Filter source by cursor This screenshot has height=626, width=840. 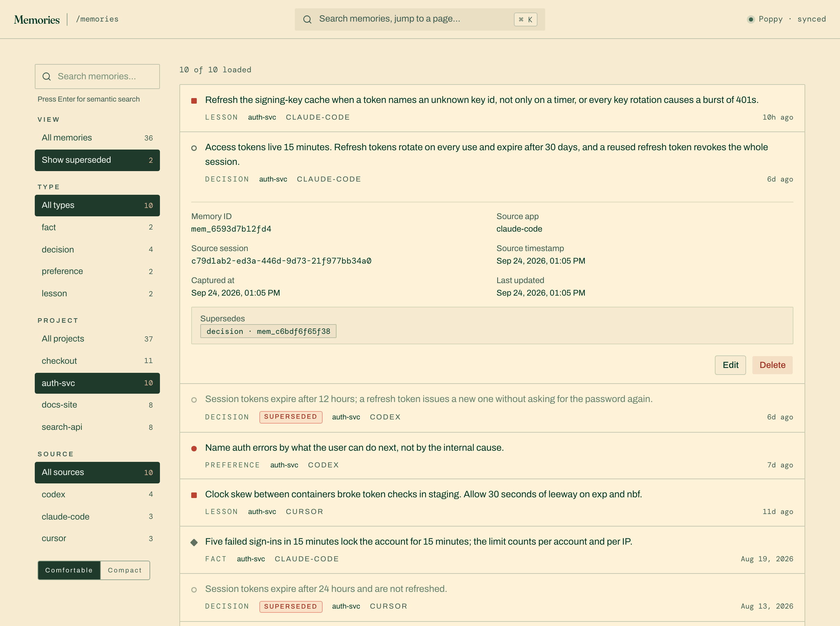(97, 538)
